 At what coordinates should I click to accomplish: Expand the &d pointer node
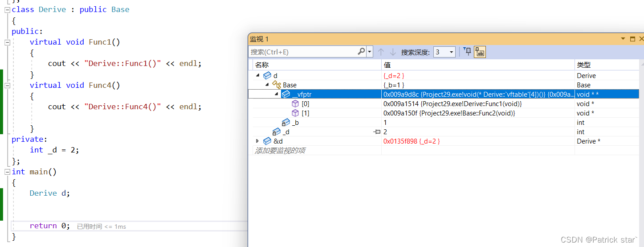(x=257, y=141)
